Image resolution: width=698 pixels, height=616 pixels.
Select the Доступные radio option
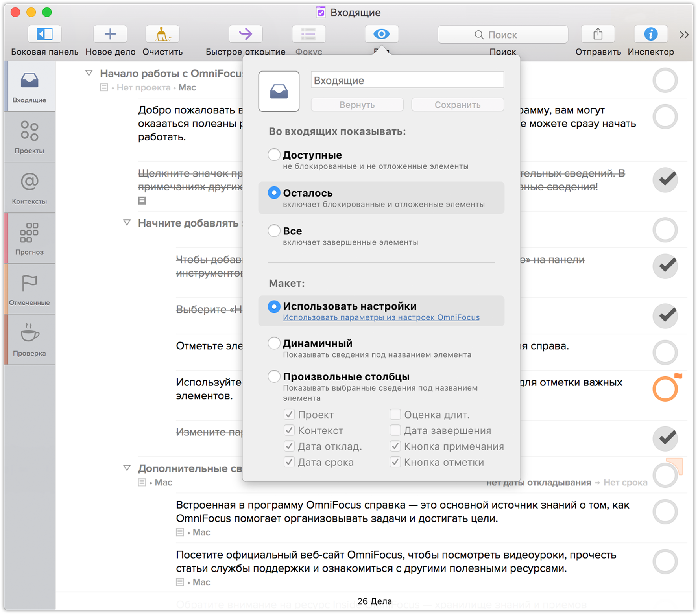tap(274, 155)
